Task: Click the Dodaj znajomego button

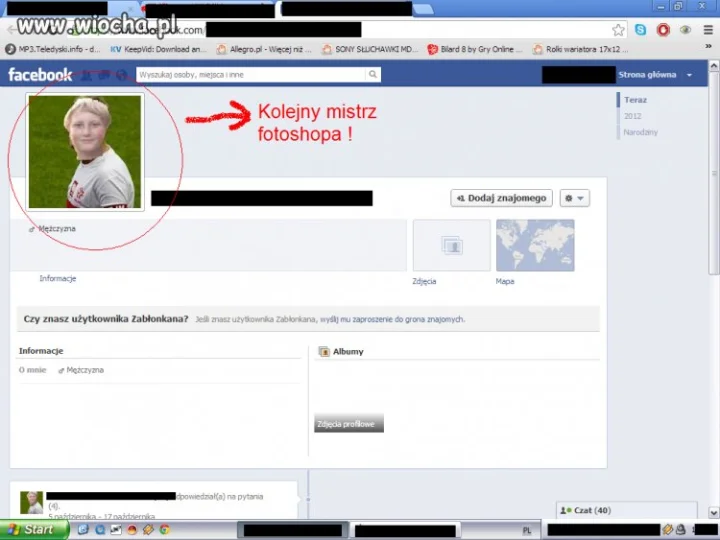Action: click(x=501, y=198)
